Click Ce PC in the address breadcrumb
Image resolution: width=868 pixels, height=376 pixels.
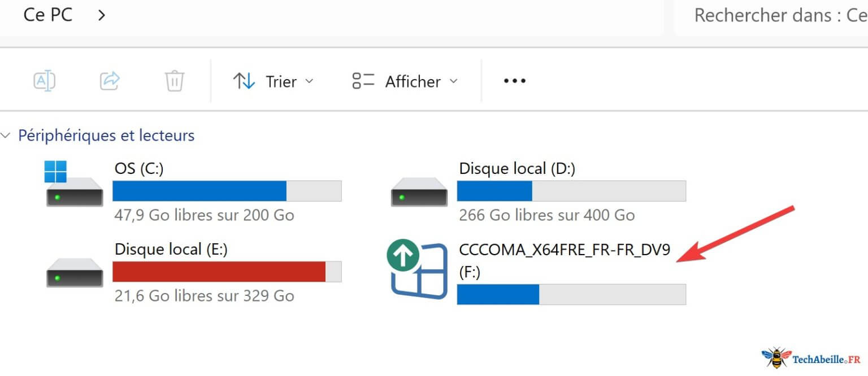[x=47, y=14]
